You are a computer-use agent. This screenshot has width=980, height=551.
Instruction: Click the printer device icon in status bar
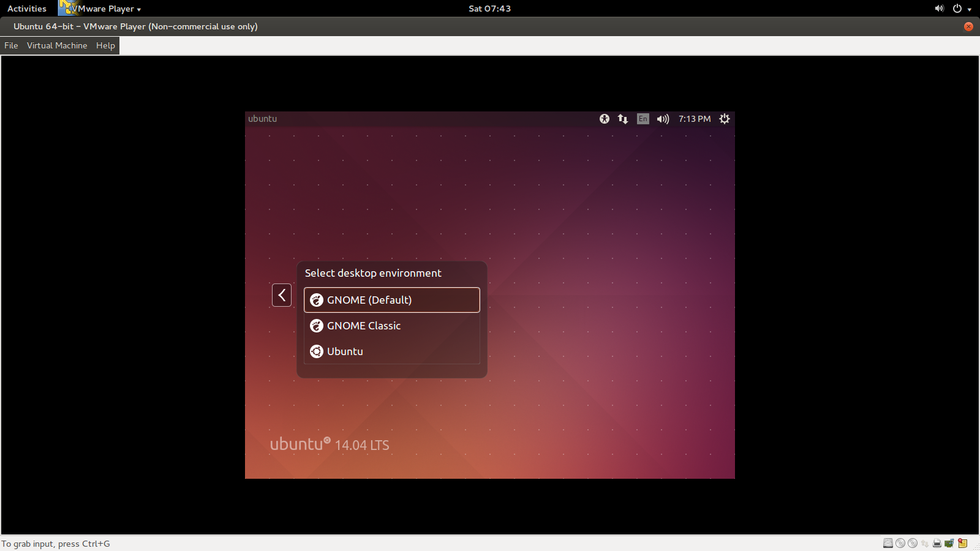[937, 543]
